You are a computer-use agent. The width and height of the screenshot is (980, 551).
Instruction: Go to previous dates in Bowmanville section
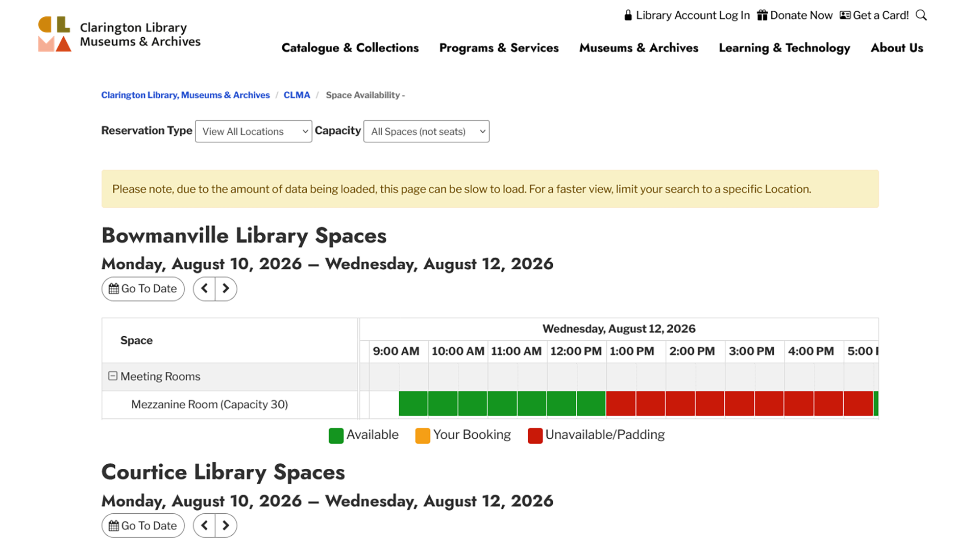tap(204, 289)
